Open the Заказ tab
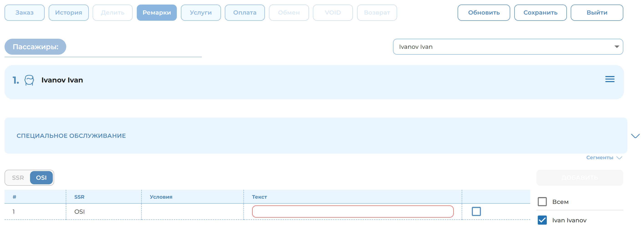Image resolution: width=644 pixels, height=231 pixels. 25,13
